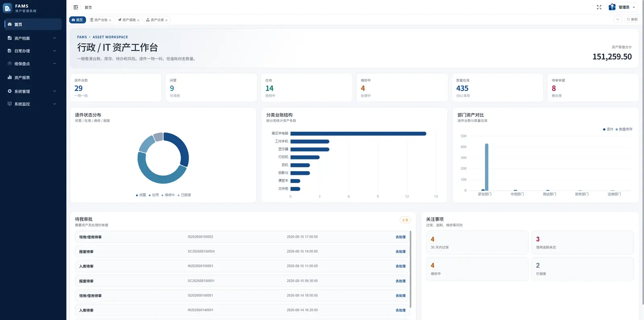Viewport: 644px width, 320px height.
Task: Open the 资产报表 sidebar chart icon
Action: (10, 77)
